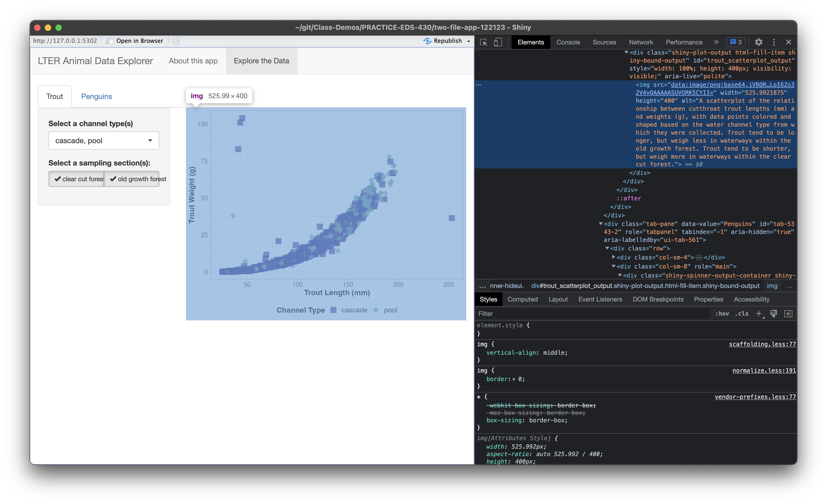This screenshot has width=827, height=504.
Task: Open the 3 issues message badge
Action: click(x=736, y=42)
